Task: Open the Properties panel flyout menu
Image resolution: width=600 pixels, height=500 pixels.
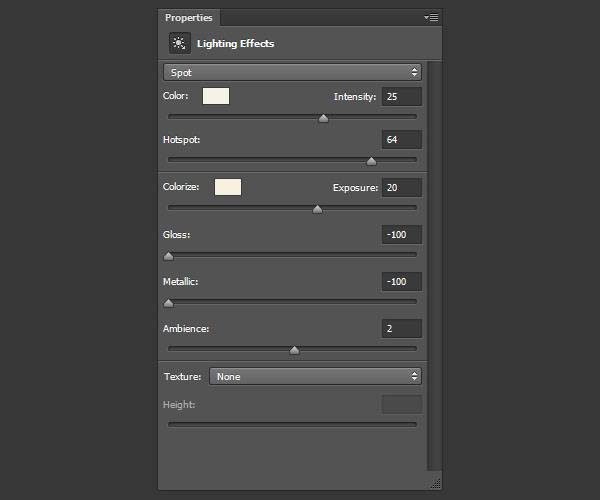Action: (x=431, y=17)
